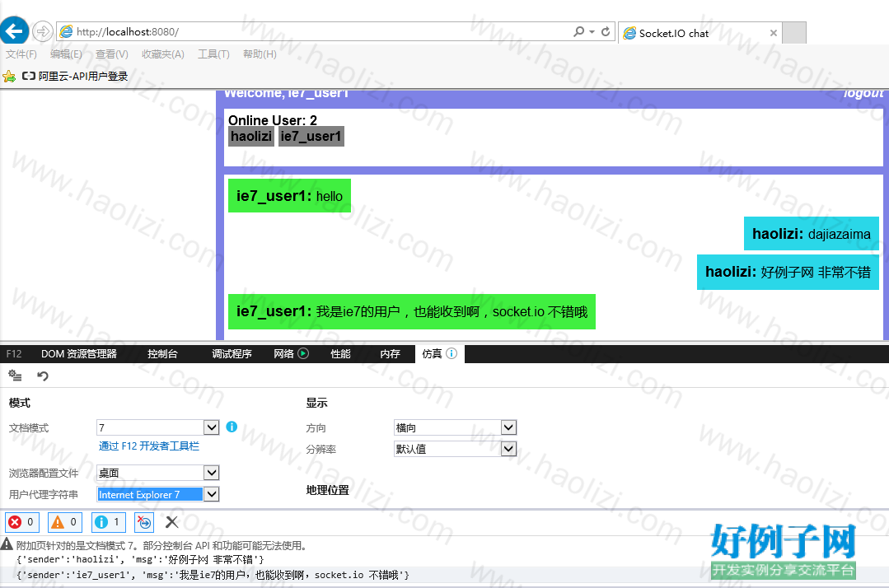This screenshot has width=889, height=588.
Task: Click the console log line with sender ie7_user1
Action: [x=213, y=574]
